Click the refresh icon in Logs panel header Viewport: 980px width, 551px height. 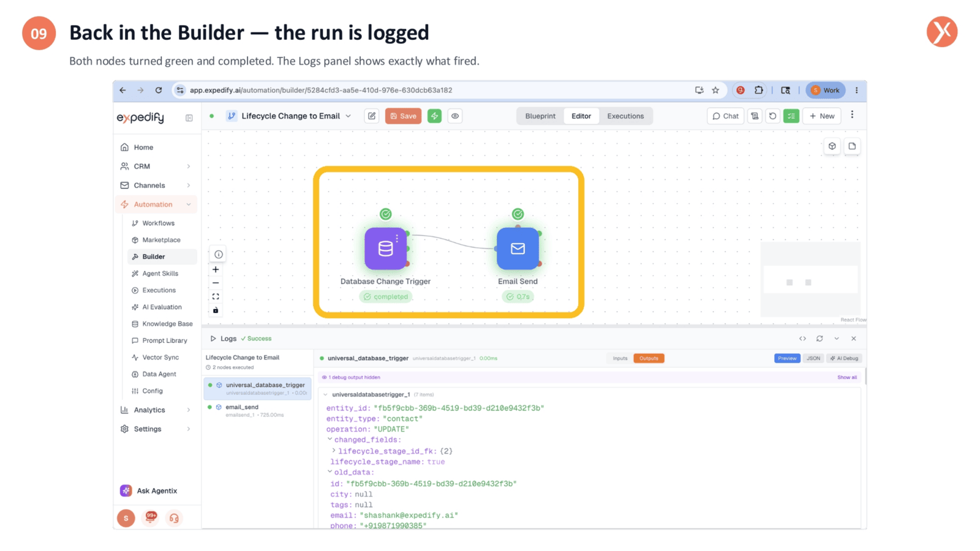click(x=820, y=339)
